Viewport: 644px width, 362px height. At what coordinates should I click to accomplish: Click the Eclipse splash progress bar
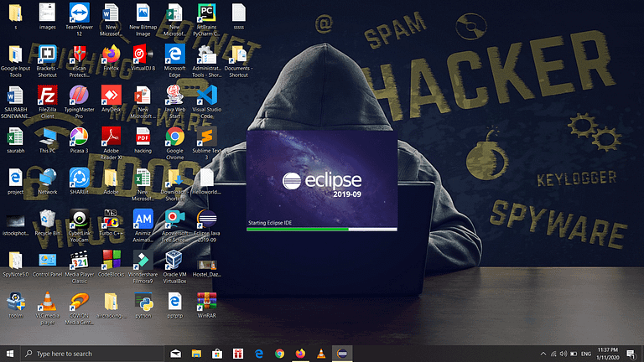click(322, 229)
